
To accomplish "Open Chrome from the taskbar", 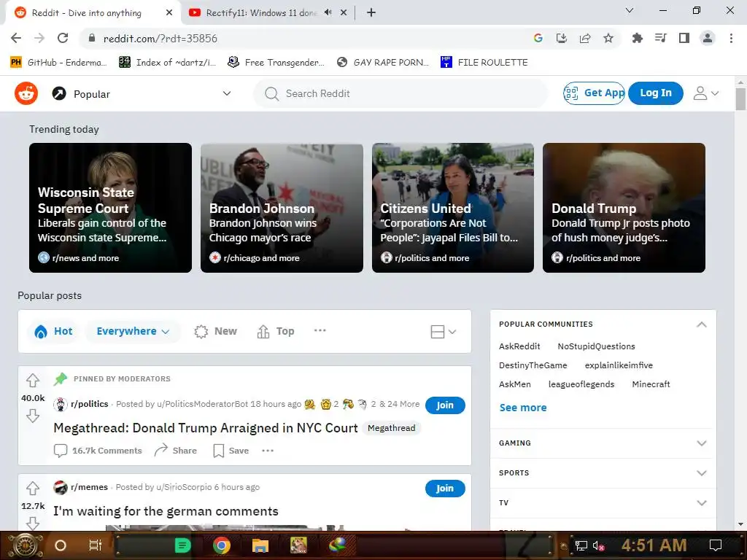I will [222, 545].
